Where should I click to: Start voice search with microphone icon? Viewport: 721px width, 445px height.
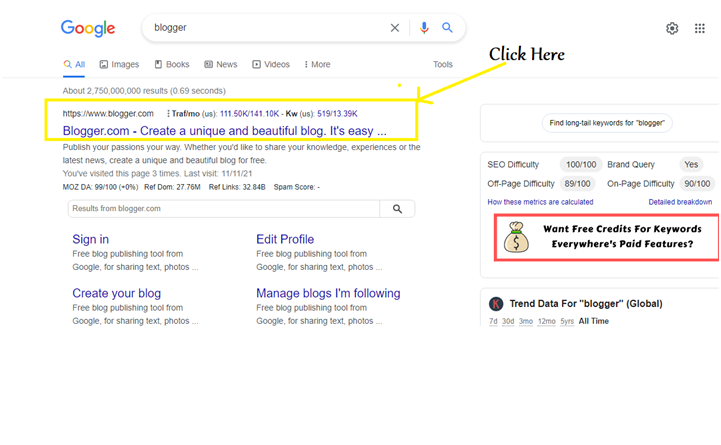(x=424, y=28)
